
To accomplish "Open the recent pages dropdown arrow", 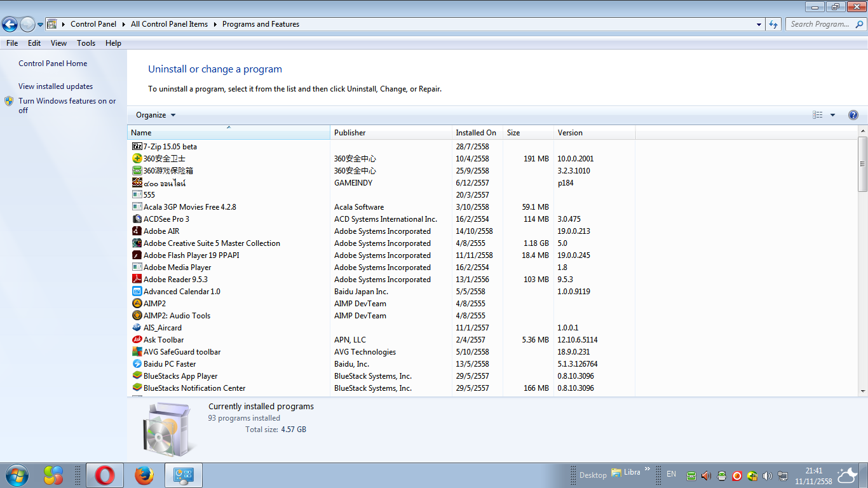I will pyautogui.click(x=40, y=25).
